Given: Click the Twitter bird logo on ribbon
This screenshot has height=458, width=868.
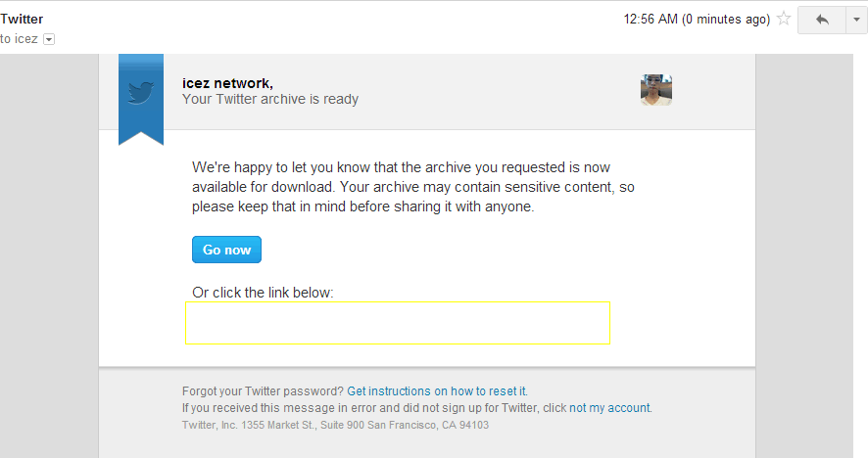Looking at the screenshot, I should click(x=141, y=93).
